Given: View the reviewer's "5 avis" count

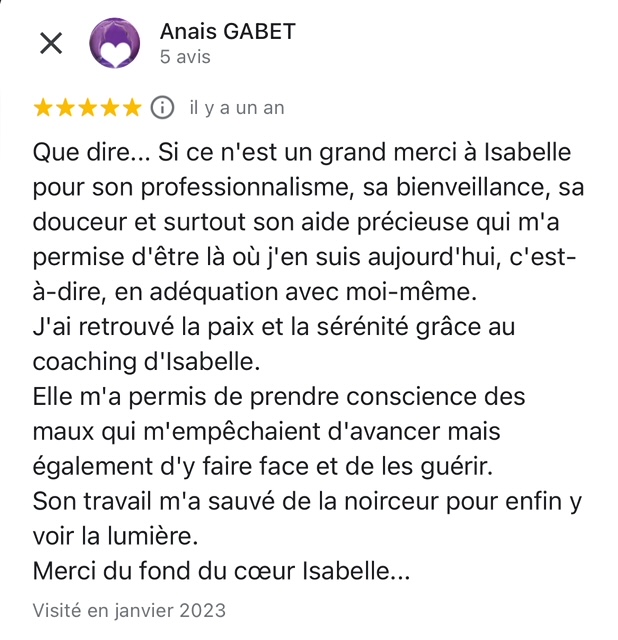Looking at the screenshot, I should 185,57.
